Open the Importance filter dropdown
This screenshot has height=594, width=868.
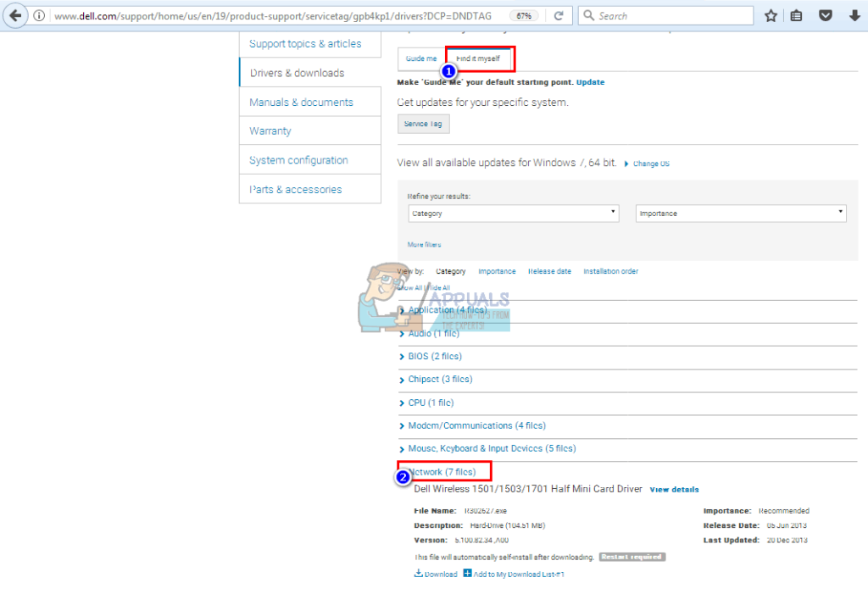[741, 214]
